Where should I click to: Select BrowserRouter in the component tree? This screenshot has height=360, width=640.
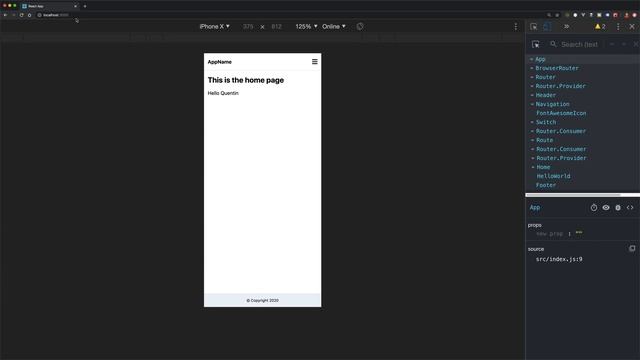click(557, 68)
